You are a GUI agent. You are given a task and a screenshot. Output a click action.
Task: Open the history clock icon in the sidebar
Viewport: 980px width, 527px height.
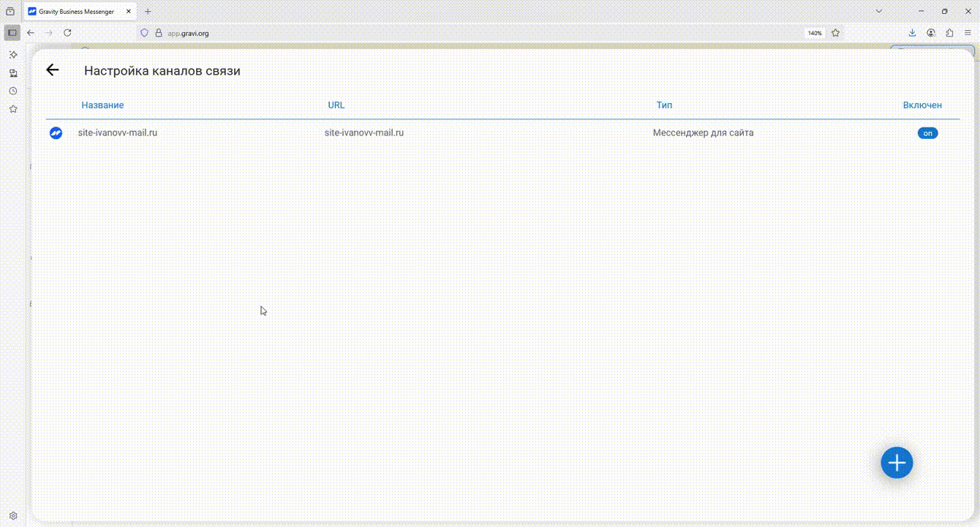click(12, 91)
